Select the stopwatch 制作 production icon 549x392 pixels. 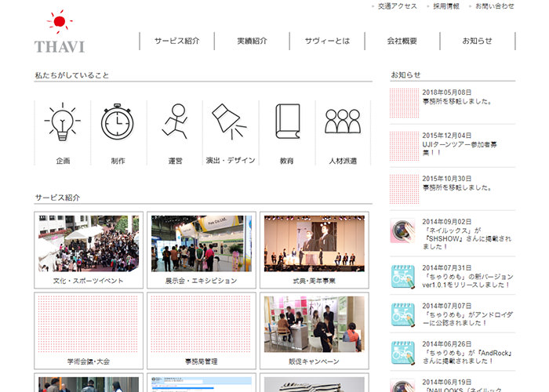click(118, 122)
